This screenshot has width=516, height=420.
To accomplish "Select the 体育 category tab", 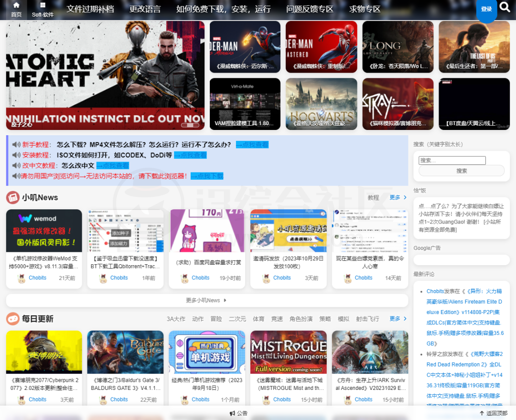I will point(258,319).
